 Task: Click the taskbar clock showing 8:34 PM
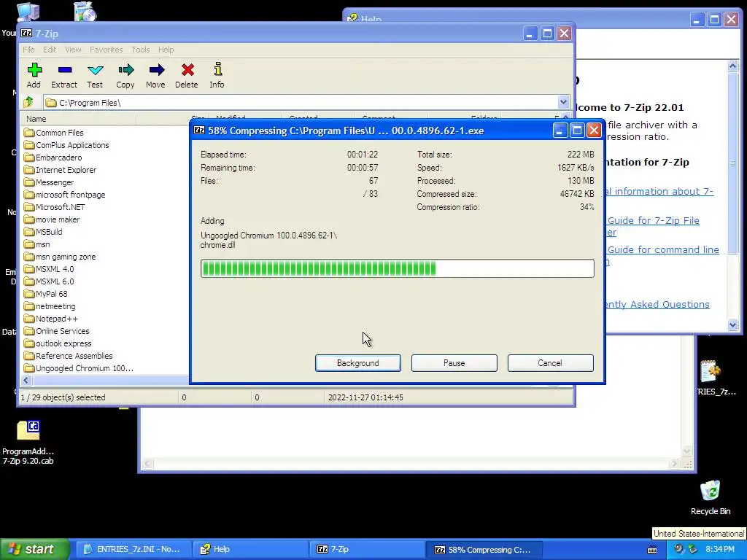[x=720, y=549]
